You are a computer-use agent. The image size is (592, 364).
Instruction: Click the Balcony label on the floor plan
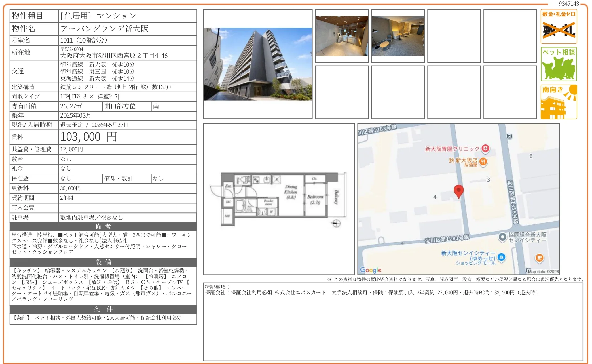point(336,197)
